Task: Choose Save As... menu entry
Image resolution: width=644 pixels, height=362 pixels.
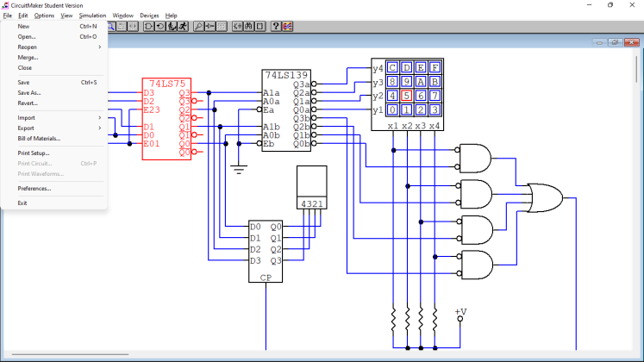Action: pyautogui.click(x=53, y=93)
